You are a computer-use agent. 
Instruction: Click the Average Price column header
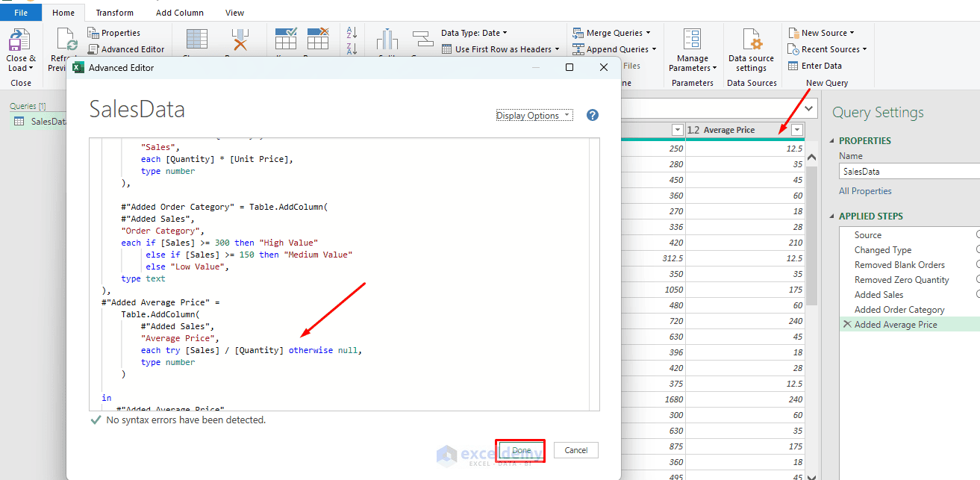click(x=745, y=130)
